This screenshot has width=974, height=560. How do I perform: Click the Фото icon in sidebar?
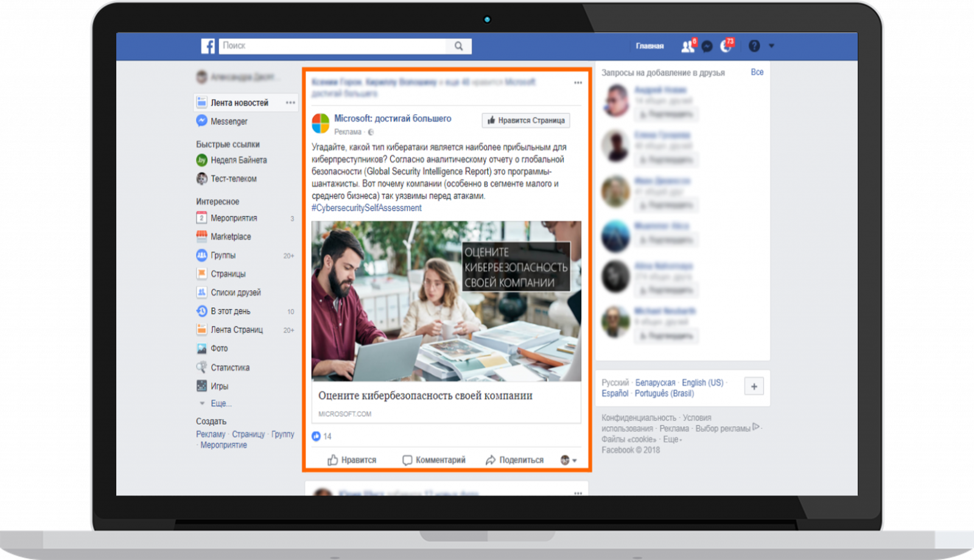pos(201,349)
